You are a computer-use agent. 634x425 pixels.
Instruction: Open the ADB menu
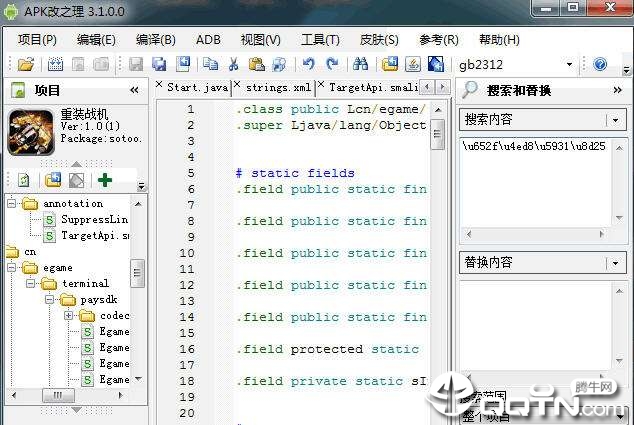pos(208,40)
